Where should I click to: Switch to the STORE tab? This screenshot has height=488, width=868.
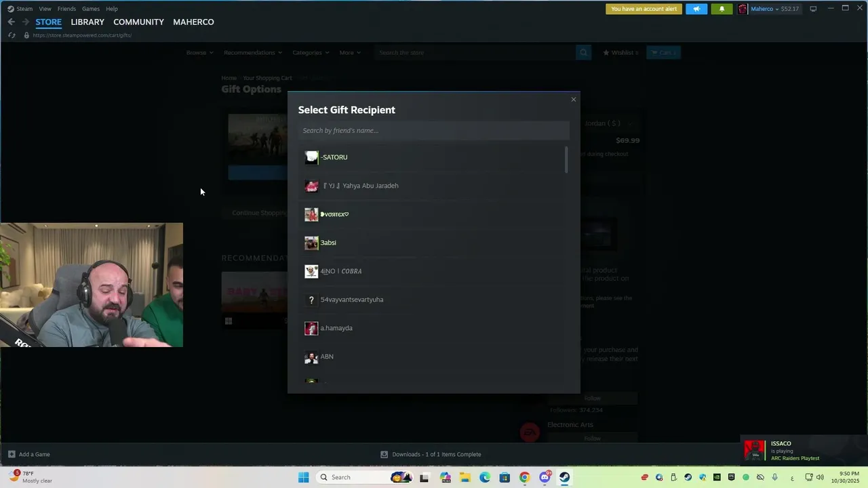(48, 22)
